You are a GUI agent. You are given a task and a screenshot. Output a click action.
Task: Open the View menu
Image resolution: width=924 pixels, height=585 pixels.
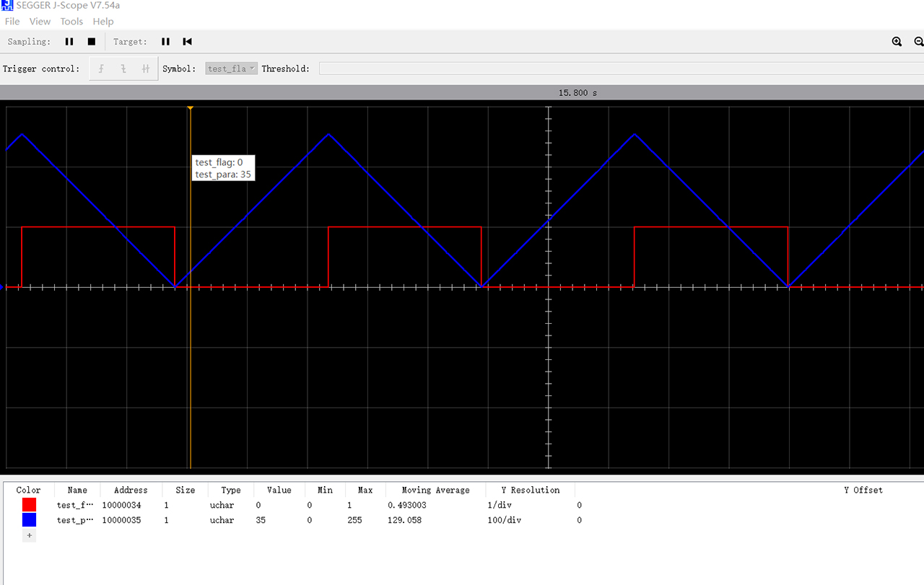pos(40,22)
